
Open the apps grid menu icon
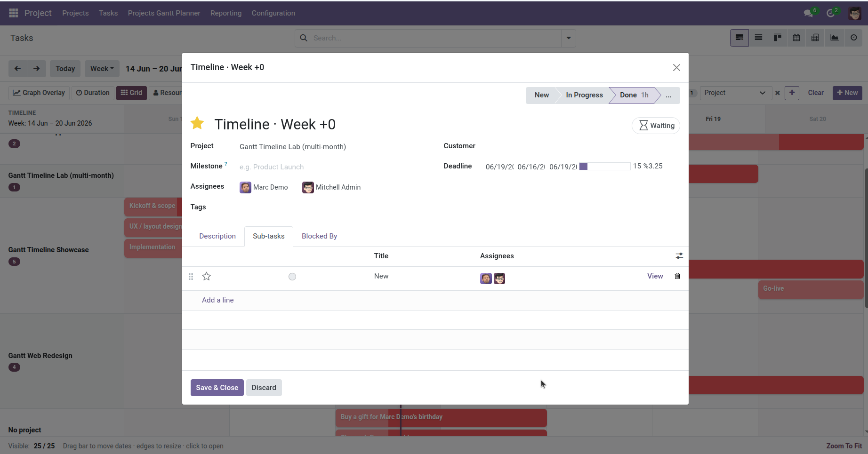click(x=14, y=13)
